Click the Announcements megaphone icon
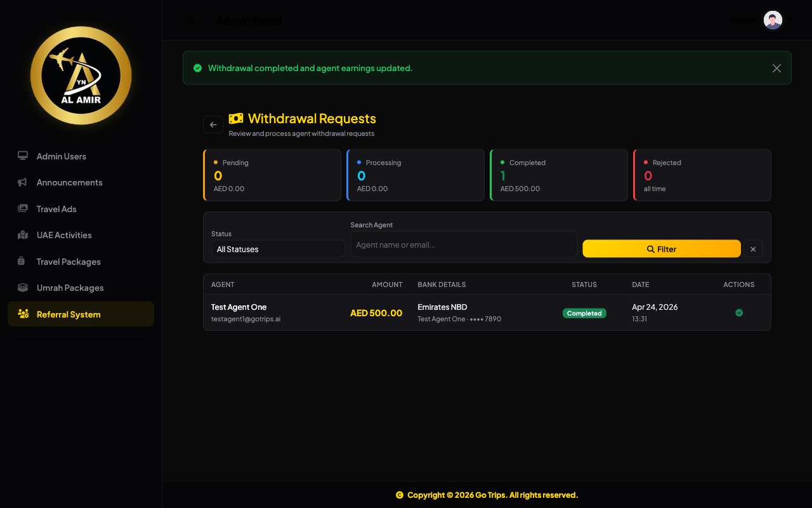The width and height of the screenshot is (812, 508). [x=23, y=182]
